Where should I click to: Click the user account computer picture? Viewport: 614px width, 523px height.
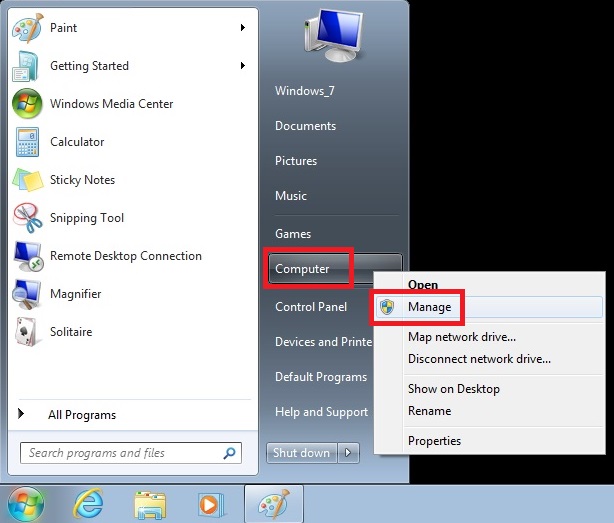(x=334, y=35)
